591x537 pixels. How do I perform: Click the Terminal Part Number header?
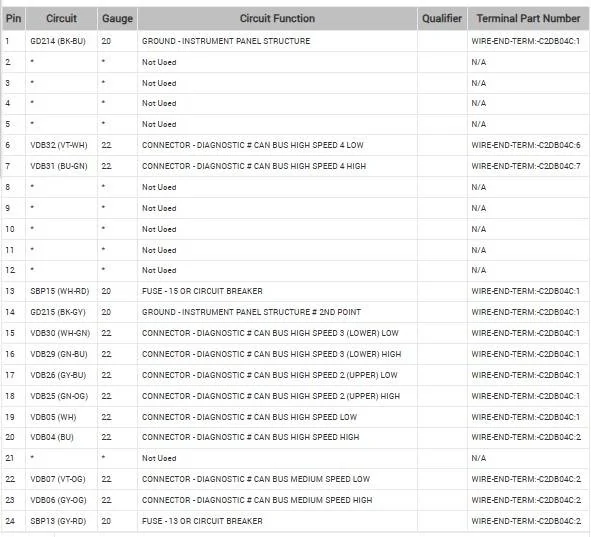(x=528, y=18)
